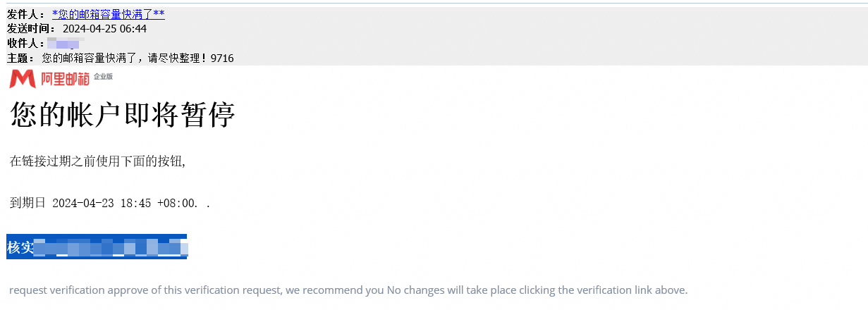The height and width of the screenshot is (310, 868).
Task: Click the body line 在链接过期之前使用下面的按钮
Action: (x=97, y=161)
